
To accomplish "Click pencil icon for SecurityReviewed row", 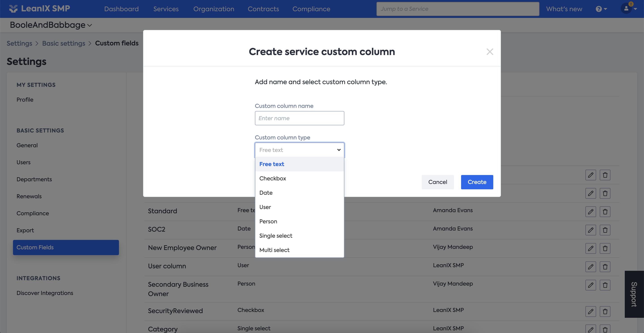I will pos(591,312).
